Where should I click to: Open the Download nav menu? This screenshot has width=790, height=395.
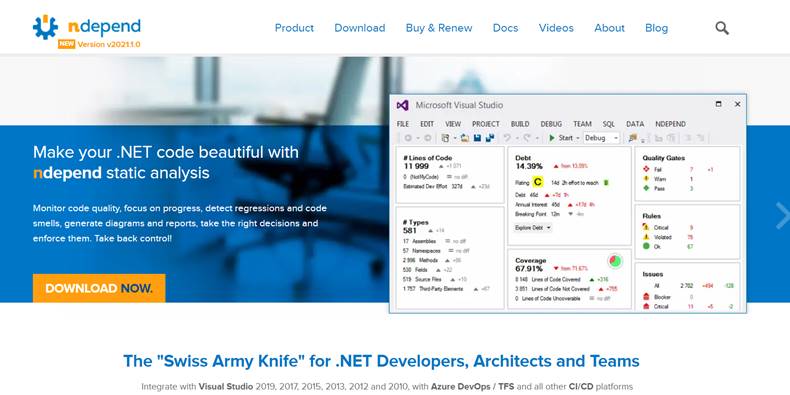(x=360, y=28)
